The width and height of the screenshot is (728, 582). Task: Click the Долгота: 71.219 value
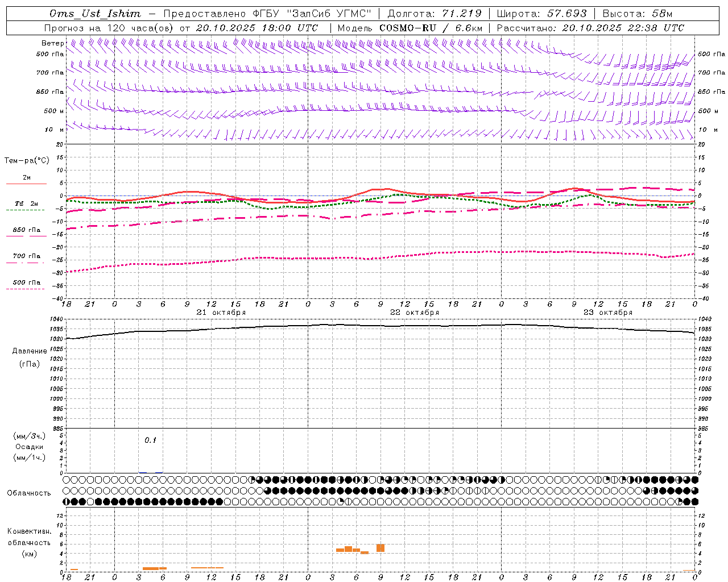[x=435, y=14]
